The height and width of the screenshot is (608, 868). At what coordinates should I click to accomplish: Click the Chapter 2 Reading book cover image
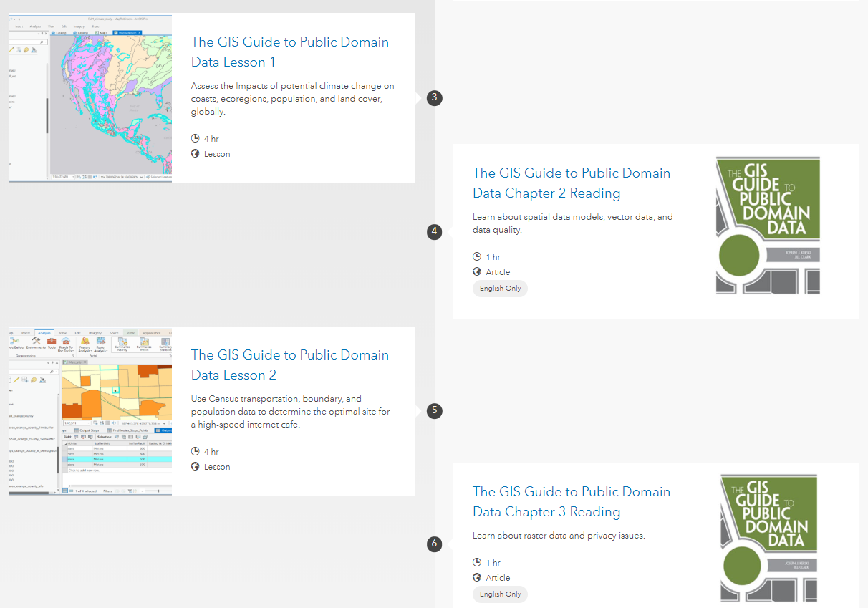768,226
